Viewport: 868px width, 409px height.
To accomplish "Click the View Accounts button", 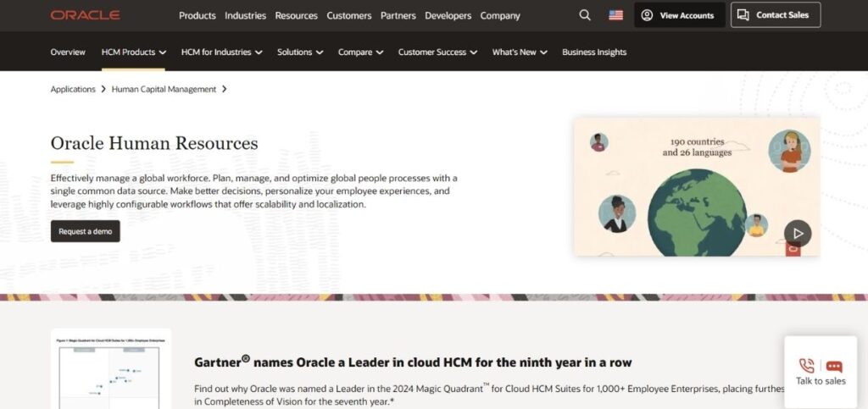I will pos(679,15).
